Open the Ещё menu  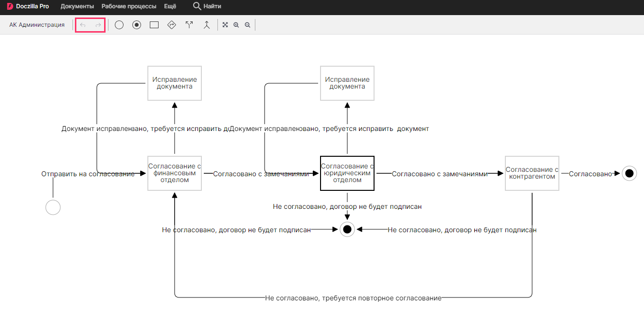[x=170, y=6]
